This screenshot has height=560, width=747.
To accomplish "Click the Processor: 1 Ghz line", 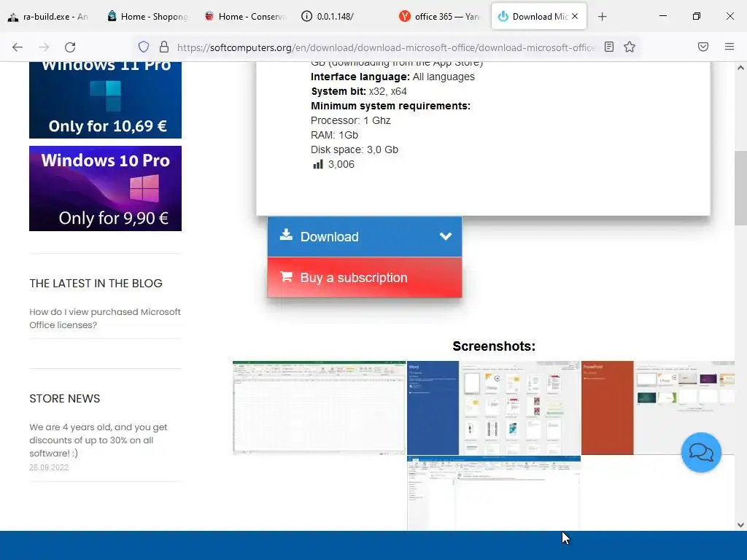I will [x=351, y=120].
